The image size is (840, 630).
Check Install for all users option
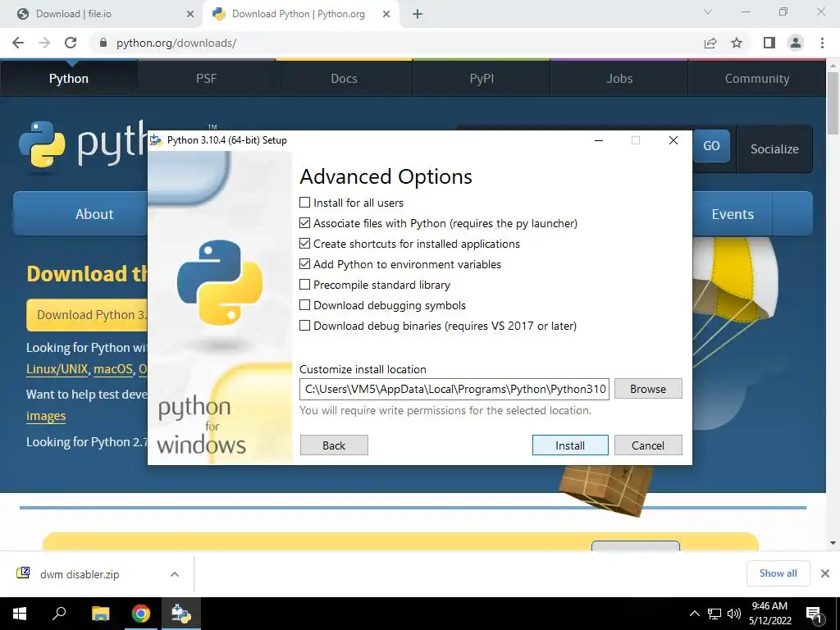[305, 203]
